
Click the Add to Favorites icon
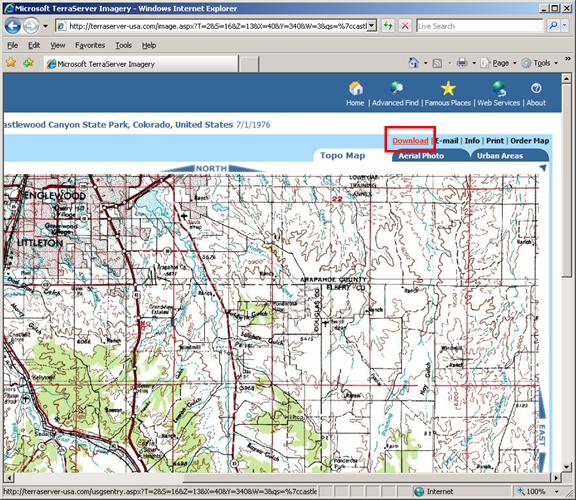pyautogui.click(x=28, y=63)
